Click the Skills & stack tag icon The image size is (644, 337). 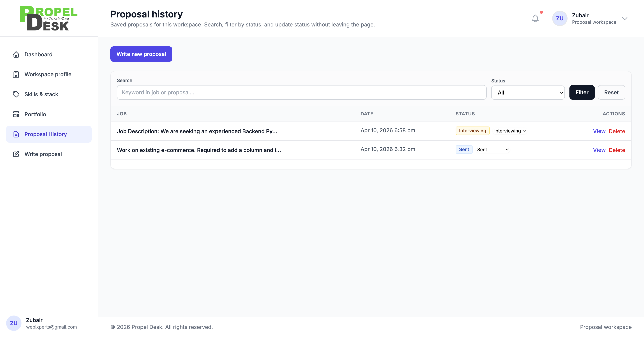pyautogui.click(x=16, y=94)
